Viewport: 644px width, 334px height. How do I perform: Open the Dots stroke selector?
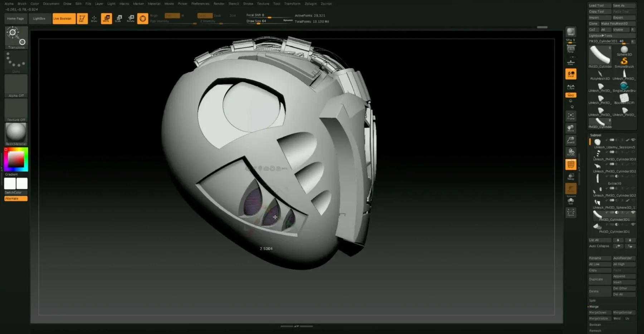click(x=16, y=62)
